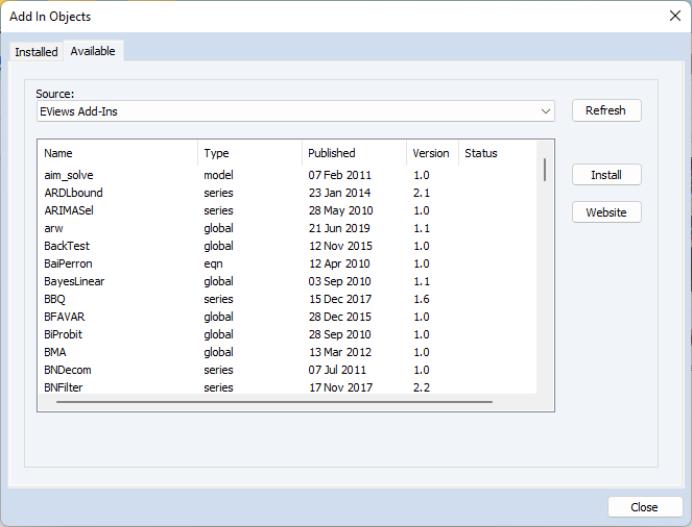Select the Available tab

coord(93,51)
